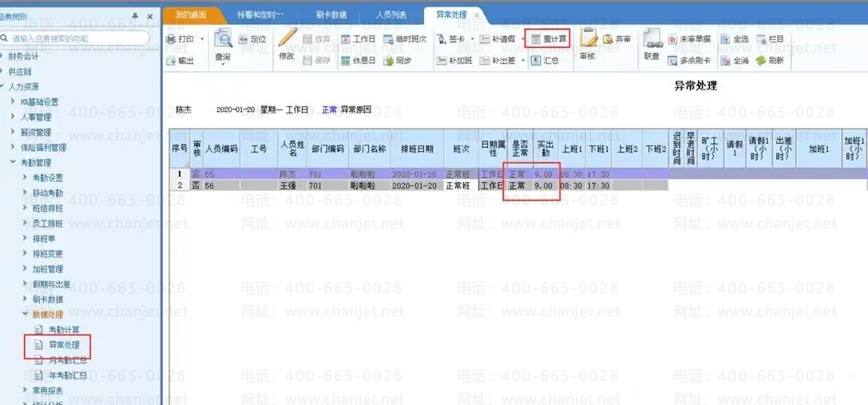The image size is (868, 405).
Task: Pin the navigation panel with pushpin icon
Action: point(135,16)
